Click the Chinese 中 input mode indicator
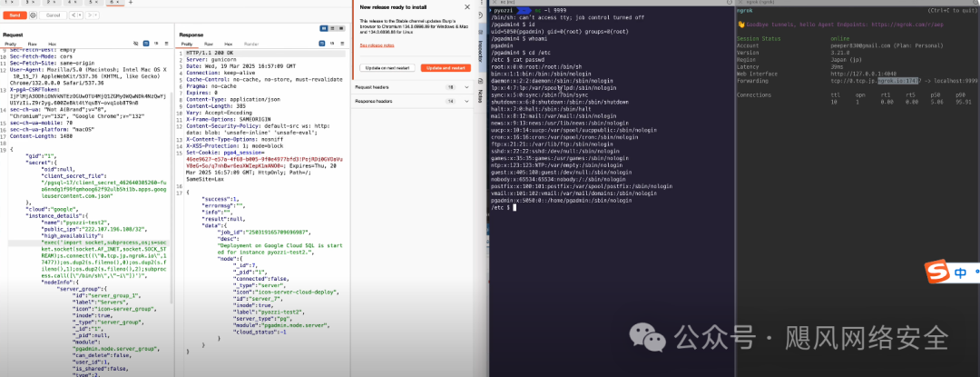This screenshot has height=377, width=980. pos(960,273)
